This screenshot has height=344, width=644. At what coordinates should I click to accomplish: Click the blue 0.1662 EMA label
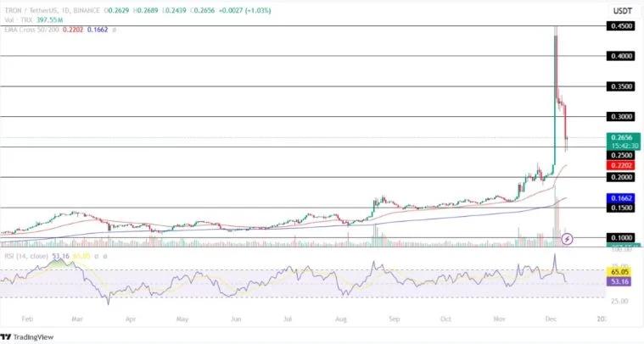pyautogui.click(x=621, y=198)
